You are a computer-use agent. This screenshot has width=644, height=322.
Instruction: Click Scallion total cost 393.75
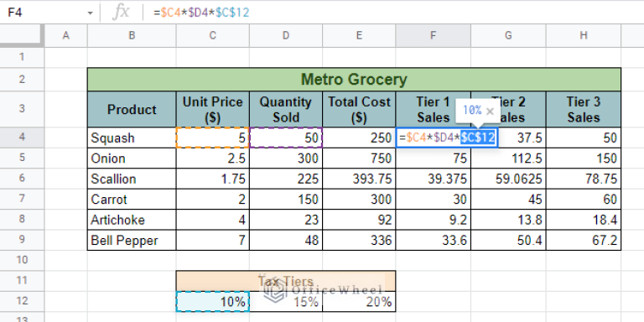[359, 179]
